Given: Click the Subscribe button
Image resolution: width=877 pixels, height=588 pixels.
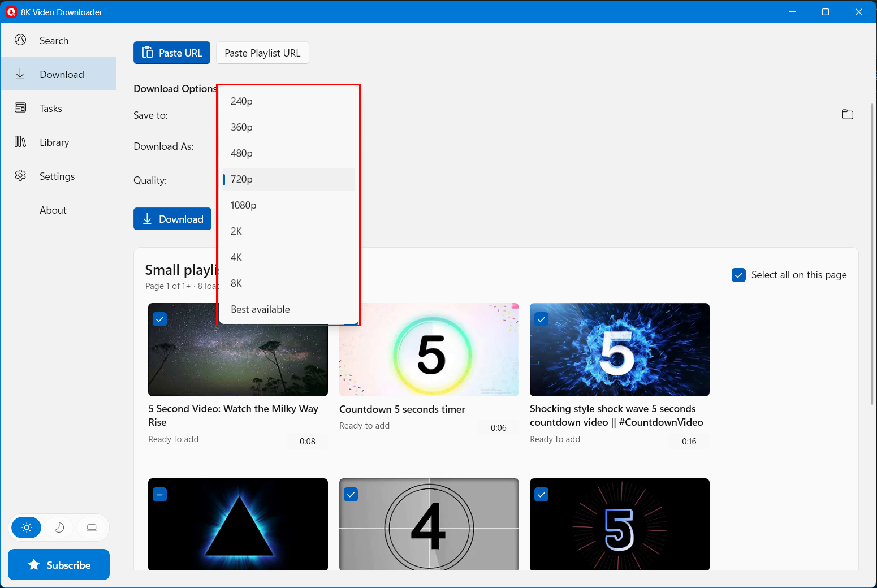Looking at the screenshot, I should pyautogui.click(x=59, y=564).
